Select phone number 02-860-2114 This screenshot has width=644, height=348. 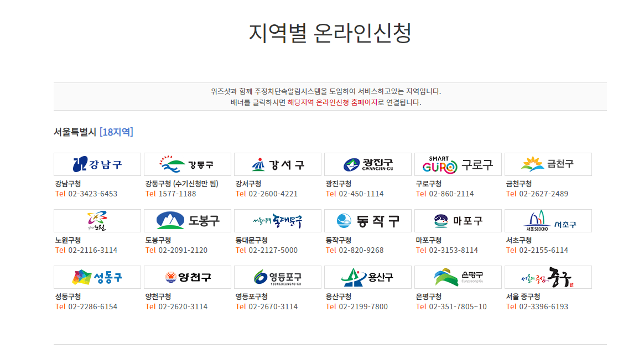[451, 194]
